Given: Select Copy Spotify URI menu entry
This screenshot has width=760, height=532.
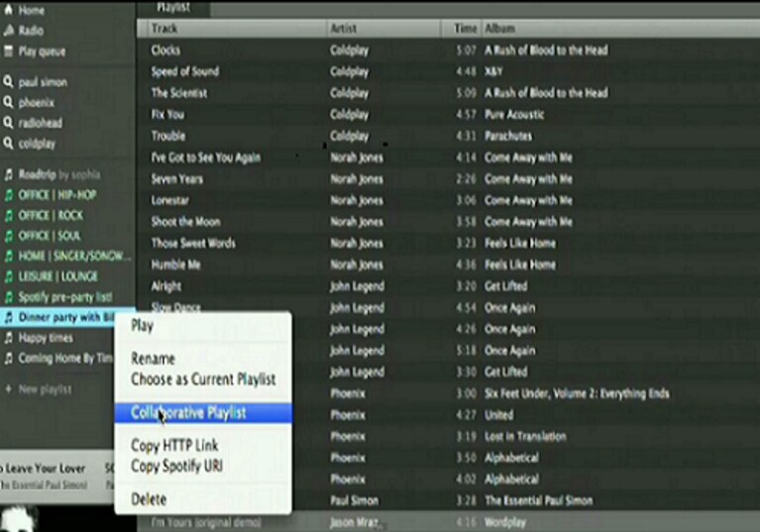Looking at the screenshot, I should tap(203, 466).
